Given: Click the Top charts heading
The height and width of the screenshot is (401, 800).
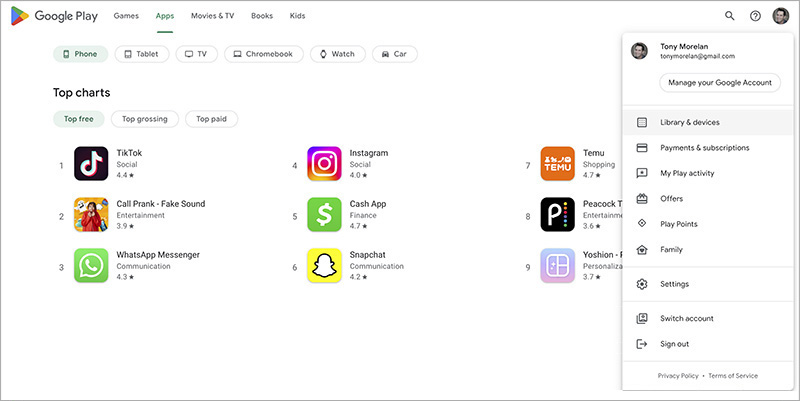Looking at the screenshot, I should pos(82,92).
